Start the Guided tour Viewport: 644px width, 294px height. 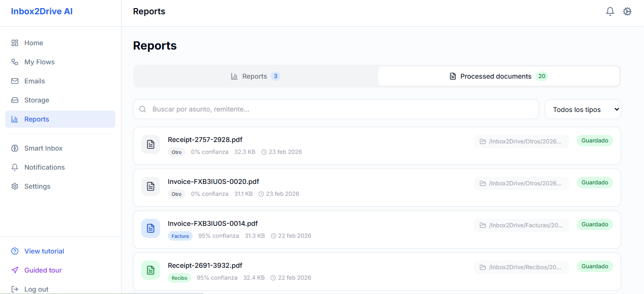pos(43,270)
